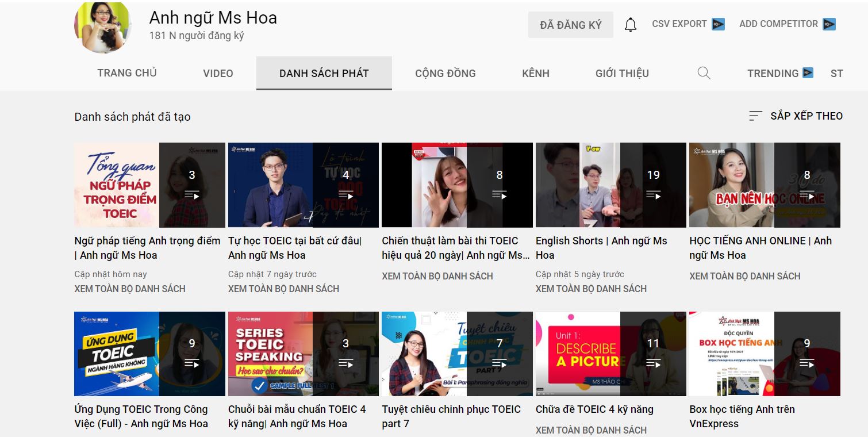Screen dimensions: 868x437
Task: Click playlist icon on Chuỗi bài mẫu thumbnail
Action: [x=345, y=363]
